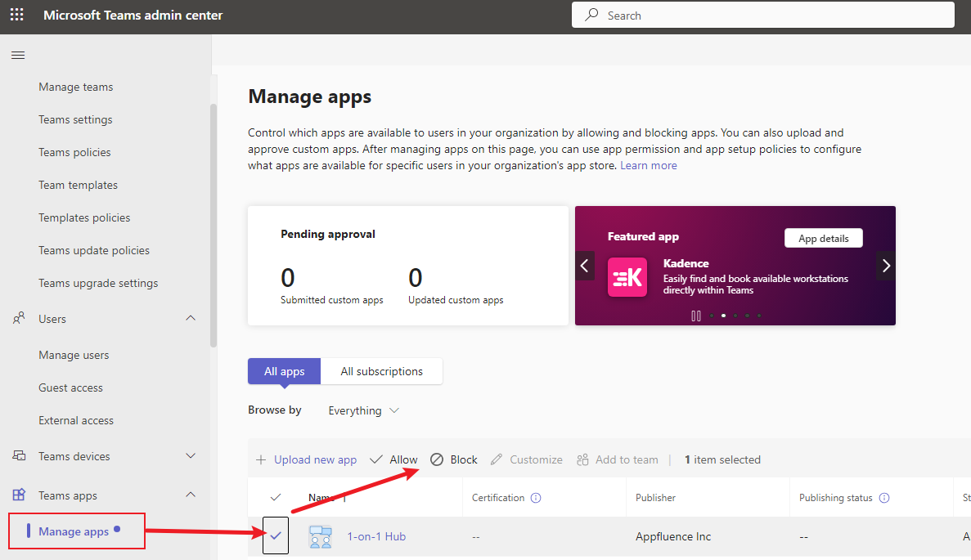Open the app launcher waffle icon
The height and width of the screenshot is (560, 971).
click(16, 15)
